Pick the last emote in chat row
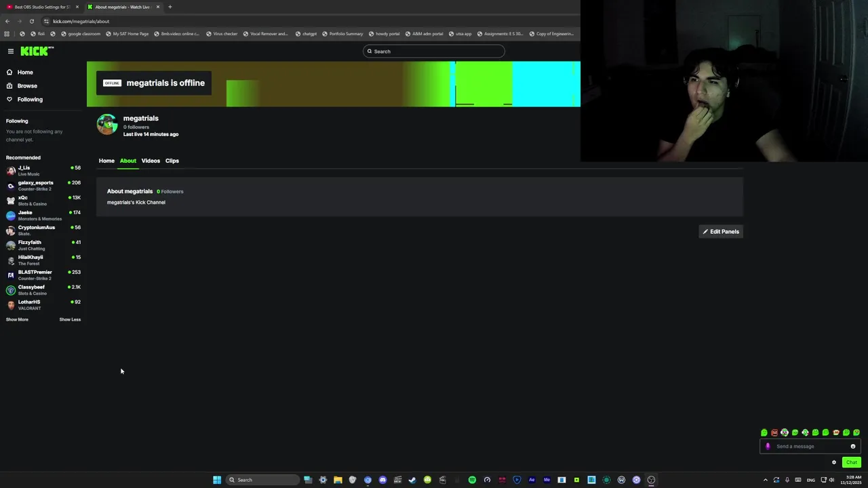868x488 pixels. coord(856,432)
